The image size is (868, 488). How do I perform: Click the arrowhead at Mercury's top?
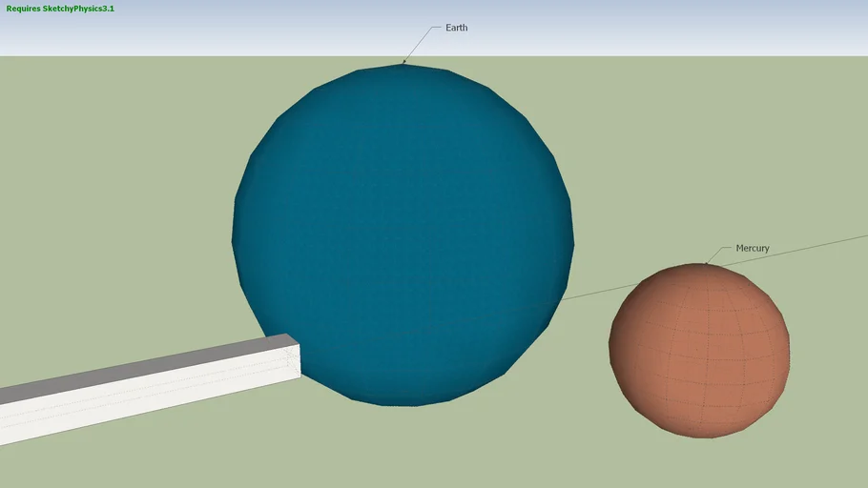click(706, 263)
